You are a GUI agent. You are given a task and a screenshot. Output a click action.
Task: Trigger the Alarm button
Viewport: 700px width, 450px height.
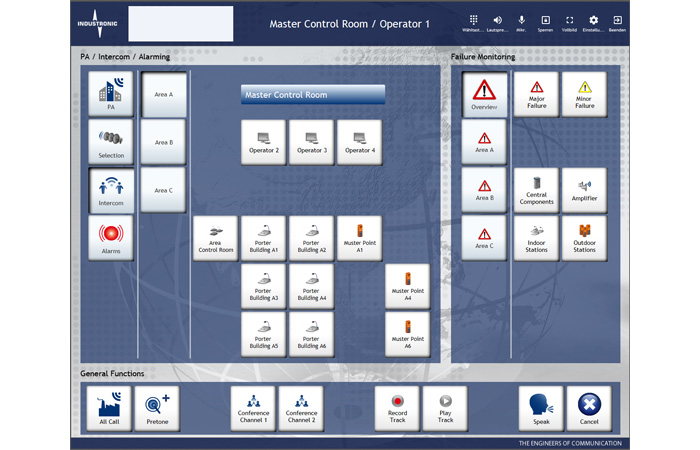point(111,238)
